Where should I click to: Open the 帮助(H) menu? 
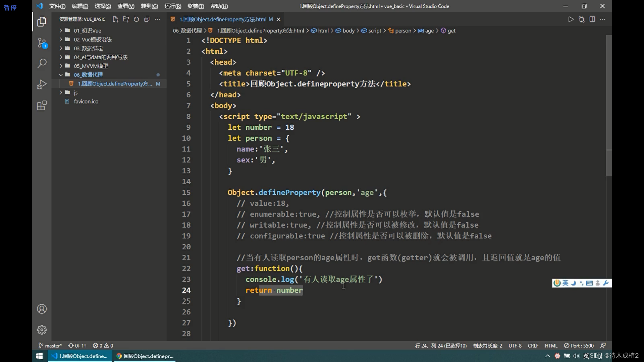click(219, 6)
